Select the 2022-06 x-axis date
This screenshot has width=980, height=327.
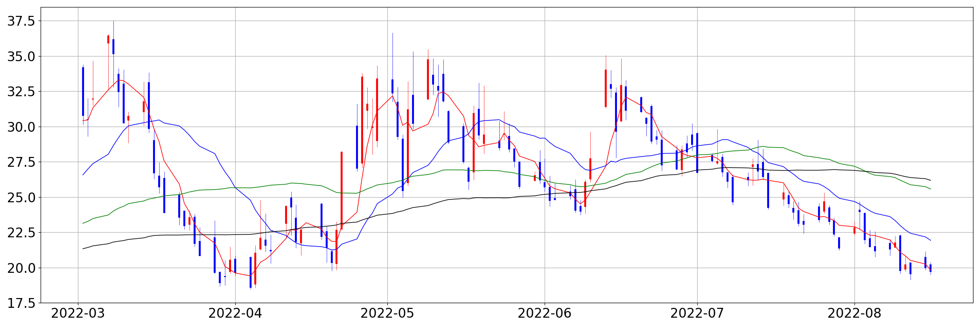point(545,313)
